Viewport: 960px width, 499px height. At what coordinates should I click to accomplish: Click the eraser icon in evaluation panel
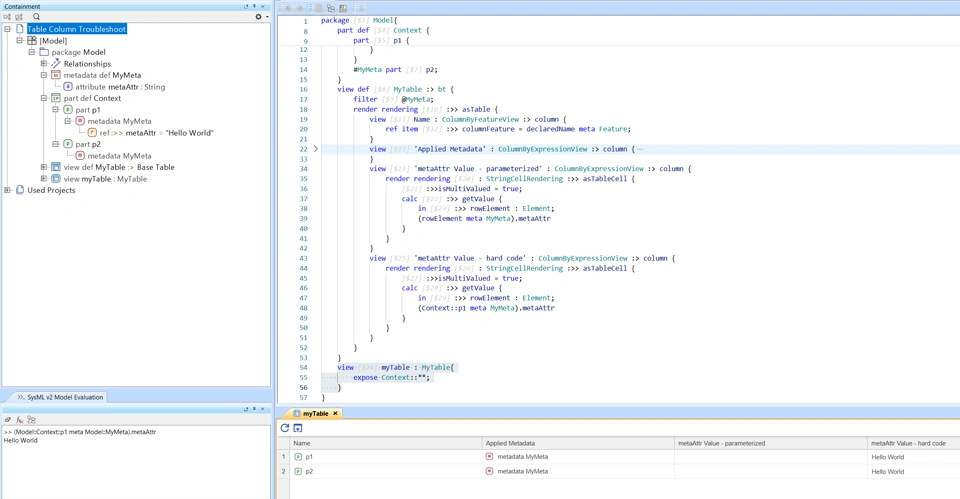coord(8,420)
